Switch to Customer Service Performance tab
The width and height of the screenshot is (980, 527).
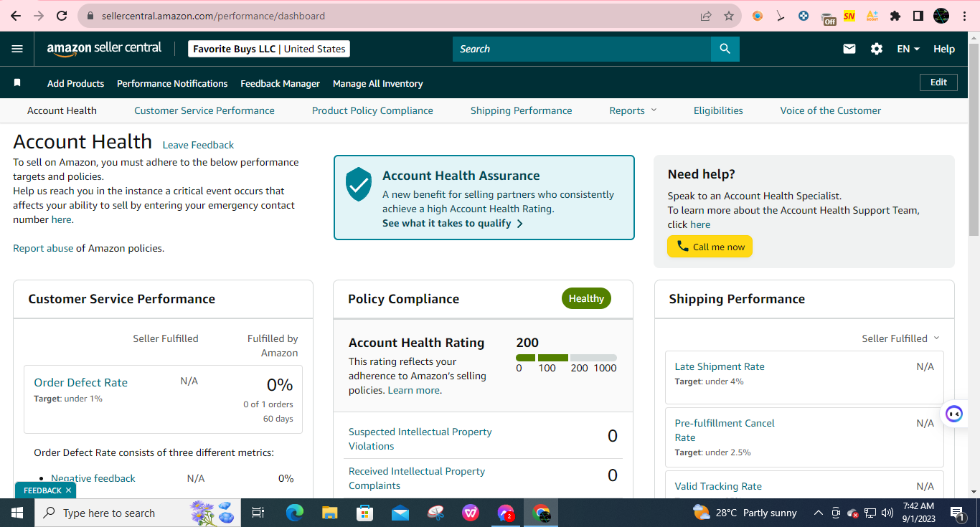(204, 110)
